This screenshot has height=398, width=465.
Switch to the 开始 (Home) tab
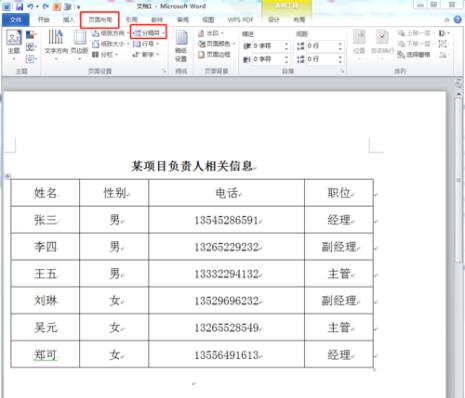coord(44,20)
